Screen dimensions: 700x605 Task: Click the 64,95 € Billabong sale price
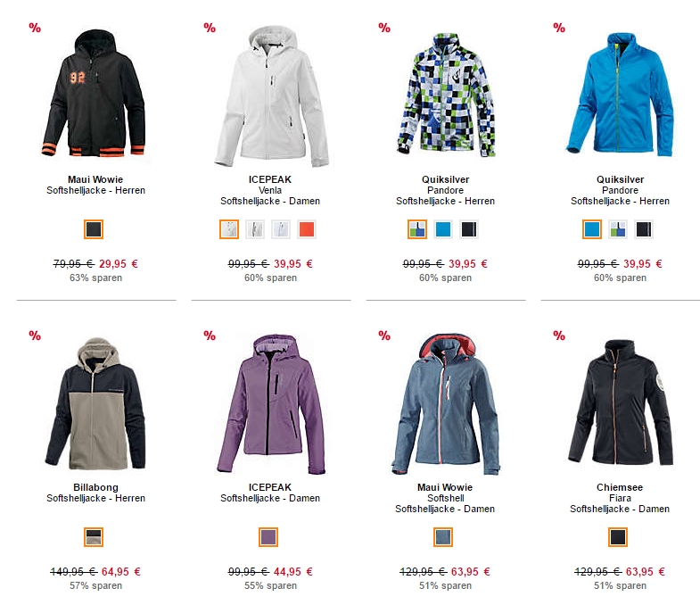[121, 571]
